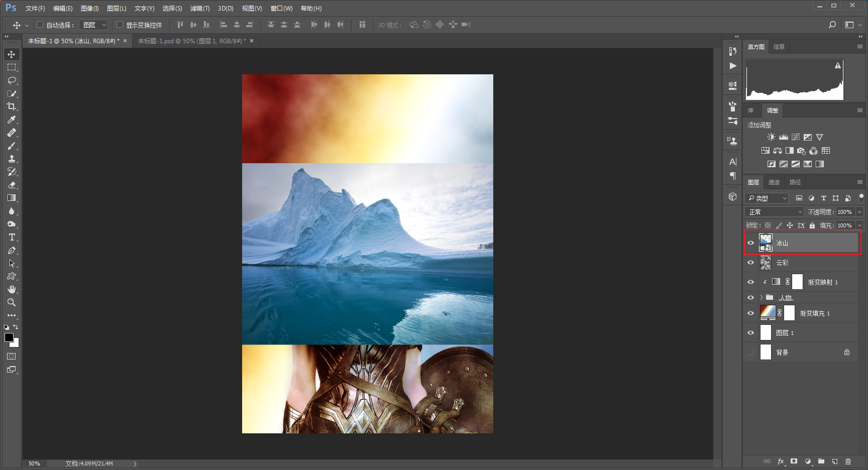Click the histogram cache warning icon
The image size is (868, 470).
pyautogui.click(x=838, y=66)
